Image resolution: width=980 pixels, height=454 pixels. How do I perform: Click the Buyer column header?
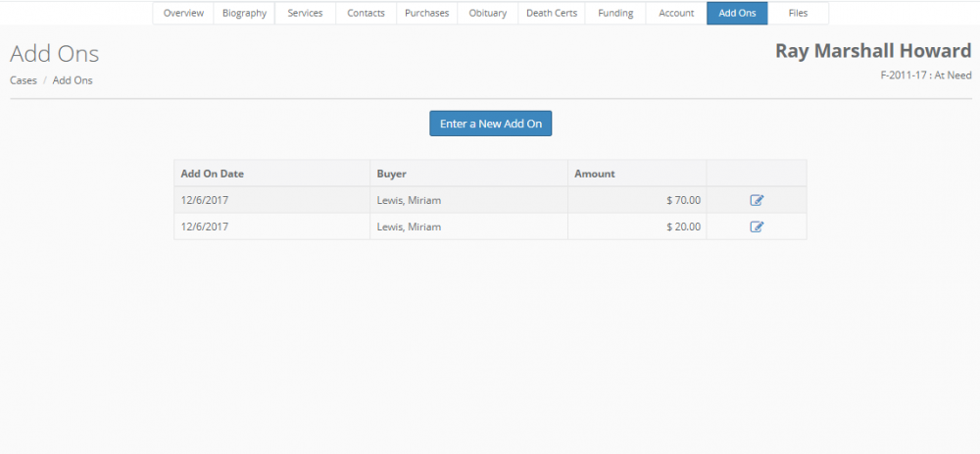click(392, 174)
